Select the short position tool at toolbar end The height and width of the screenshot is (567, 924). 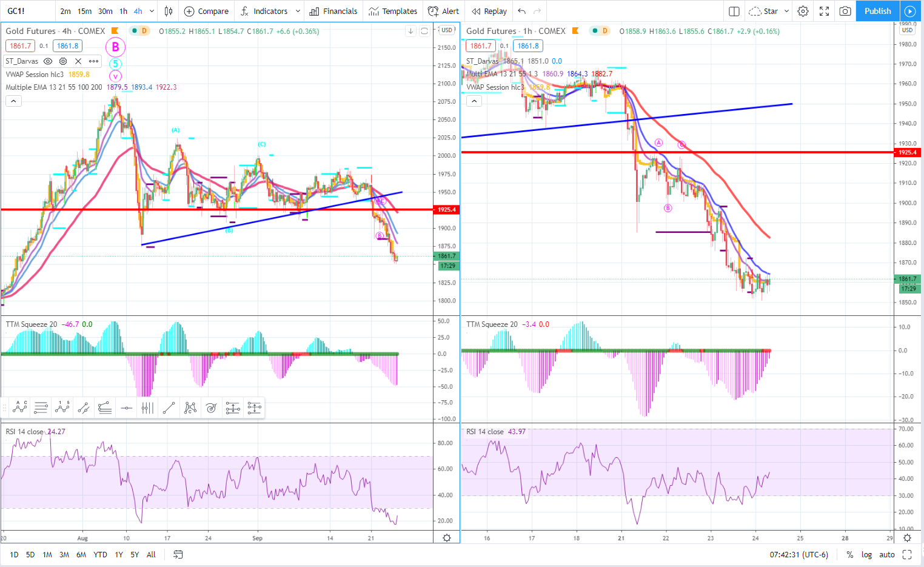tap(254, 408)
